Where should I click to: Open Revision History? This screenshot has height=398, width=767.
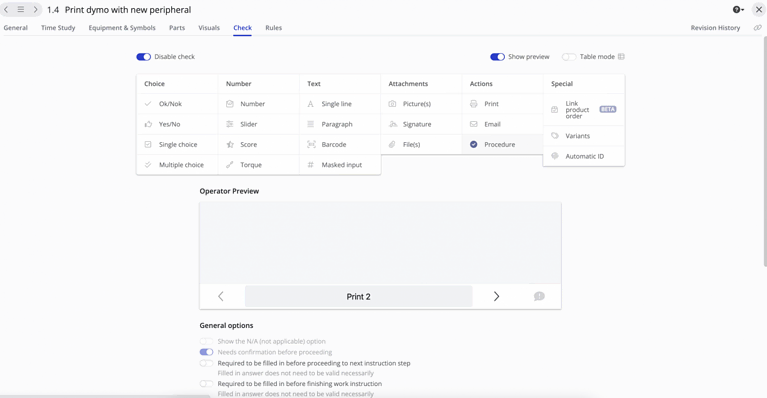tap(715, 28)
